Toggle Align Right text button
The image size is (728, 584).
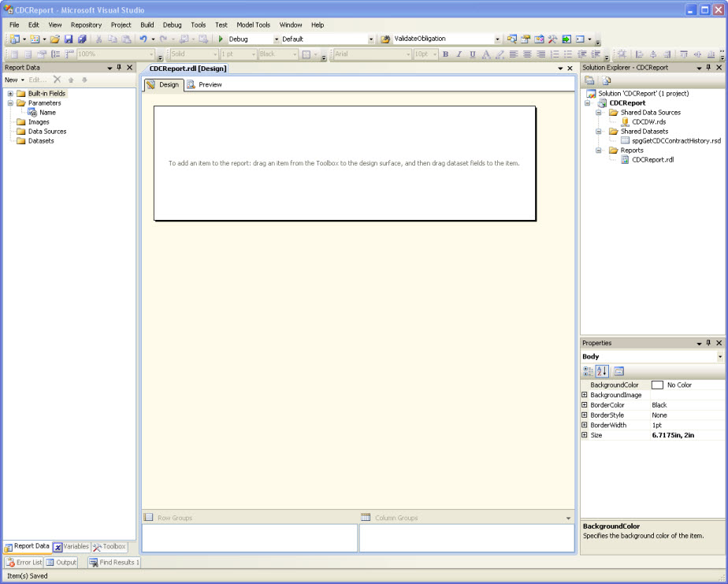point(541,54)
